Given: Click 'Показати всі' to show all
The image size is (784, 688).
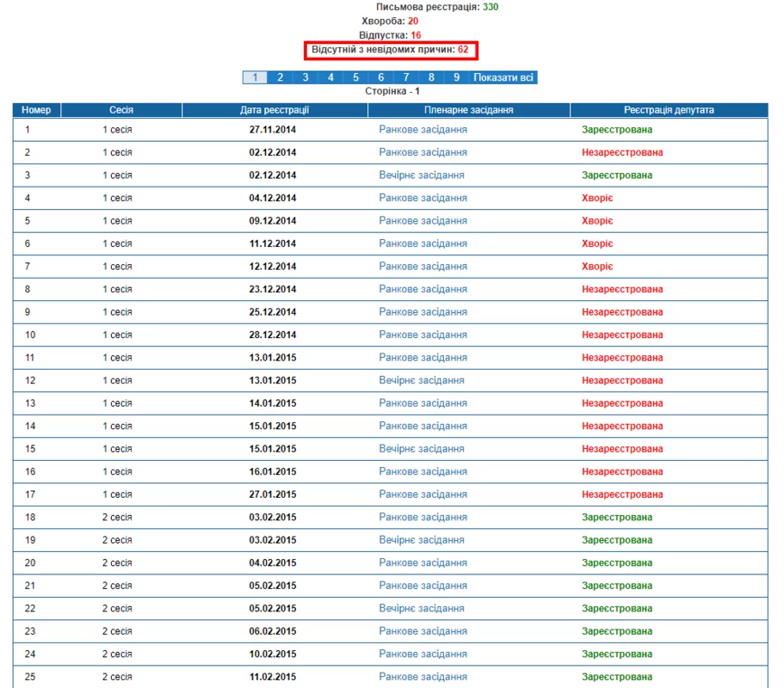Looking at the screenshot, I should [503, 77].
